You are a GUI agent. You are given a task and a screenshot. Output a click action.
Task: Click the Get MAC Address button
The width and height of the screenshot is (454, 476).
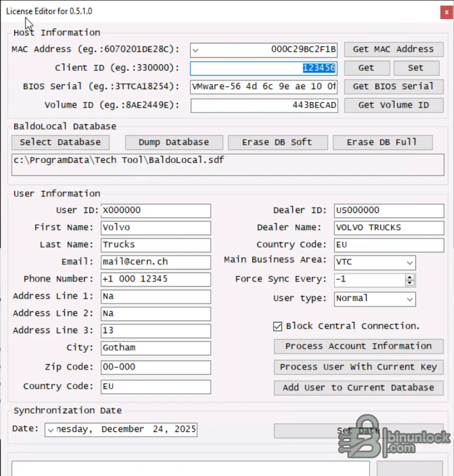coord(394,49)
